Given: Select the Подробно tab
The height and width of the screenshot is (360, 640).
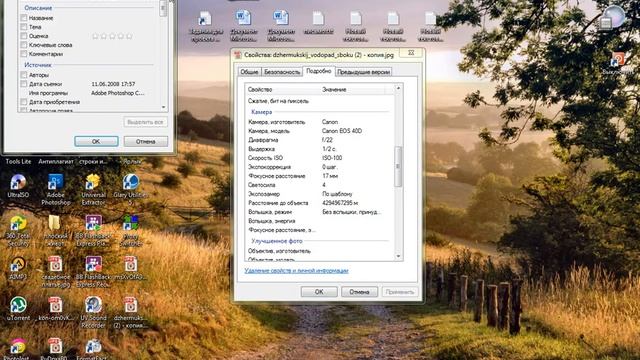Looking at the screenshot, I should coord(318,71).
